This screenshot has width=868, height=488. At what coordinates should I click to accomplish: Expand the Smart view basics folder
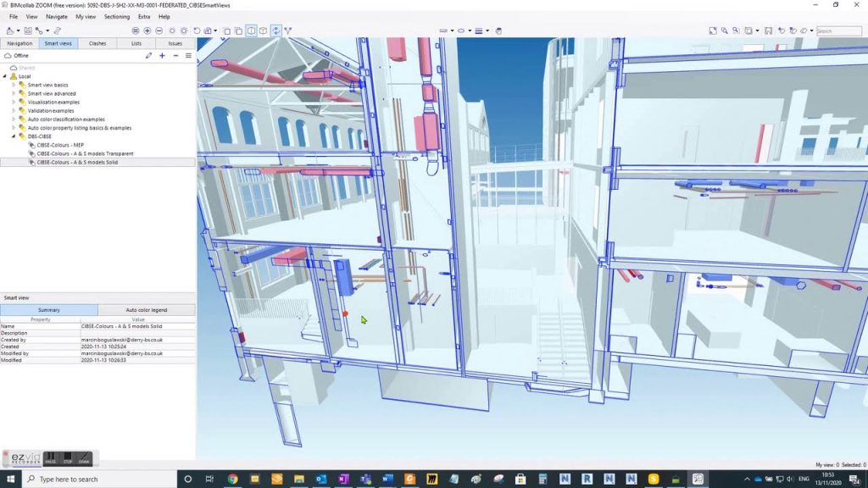(14, 86)
